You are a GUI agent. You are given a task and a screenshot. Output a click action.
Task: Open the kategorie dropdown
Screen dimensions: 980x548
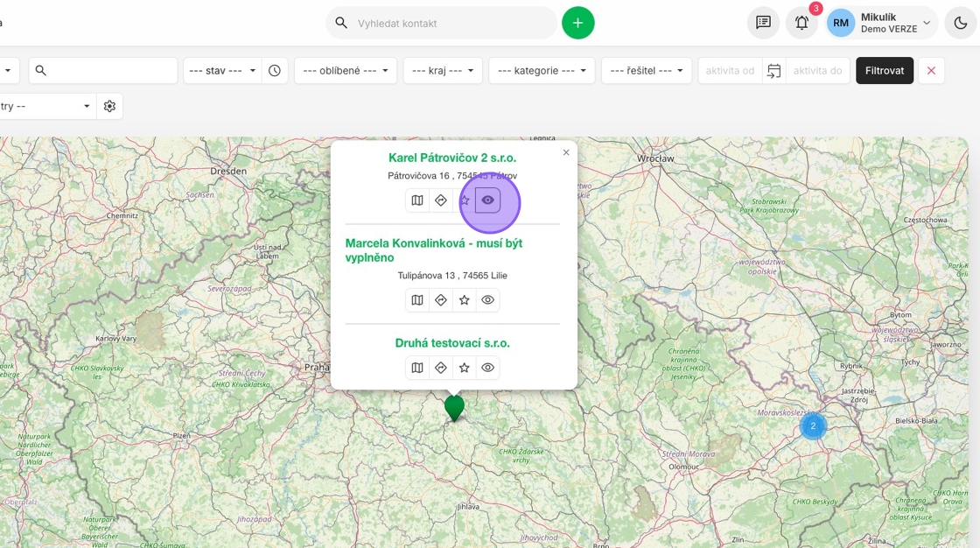(542, 71)
